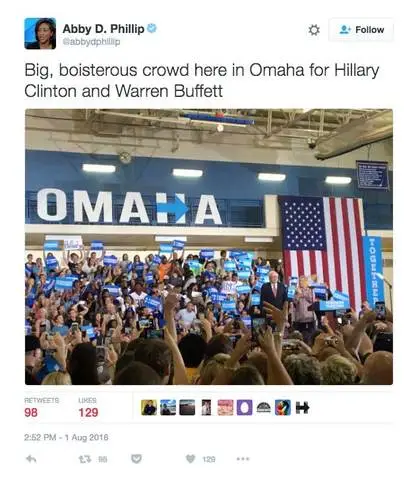
Task: Open Abby D. Phillip's profile picture
Action: point(40,33)
